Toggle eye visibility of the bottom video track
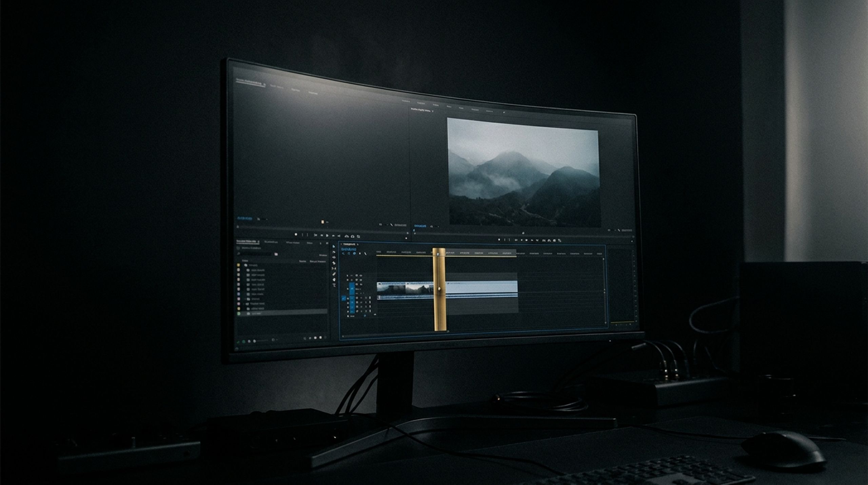 (361, 284)
